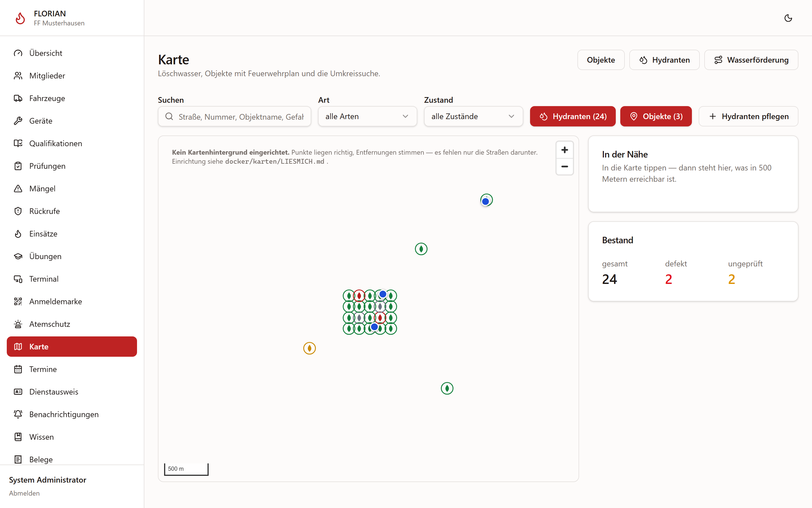This screenshot has height=508, width=812.
Task: Click the FLORIAN flame logo
Action: pos(21,18)
